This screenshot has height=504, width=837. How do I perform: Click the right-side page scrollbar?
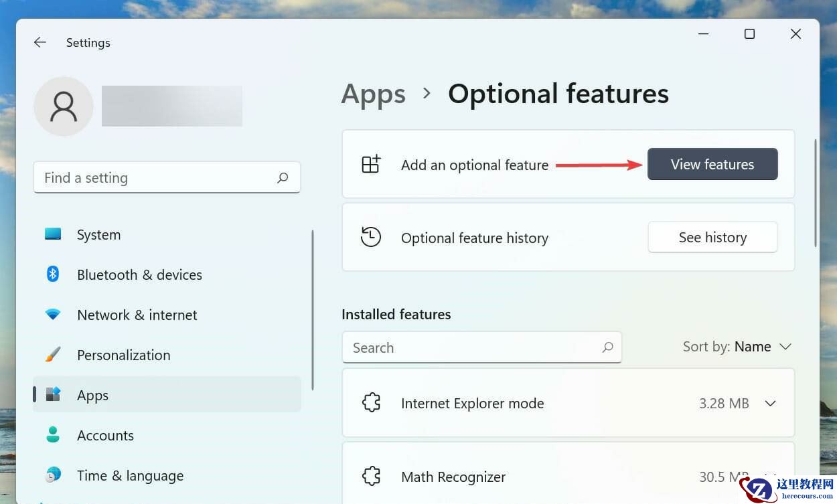click(815, 193)
